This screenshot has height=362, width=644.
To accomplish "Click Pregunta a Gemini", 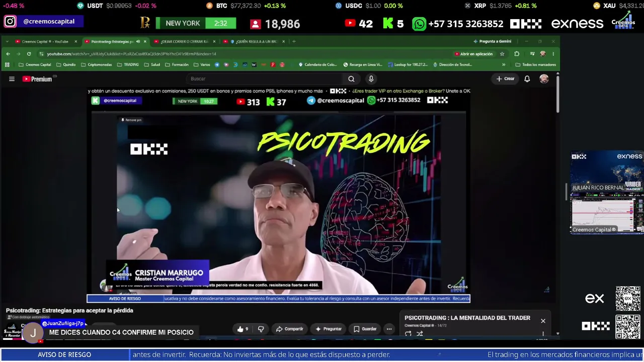I will [x=492, y=41].
